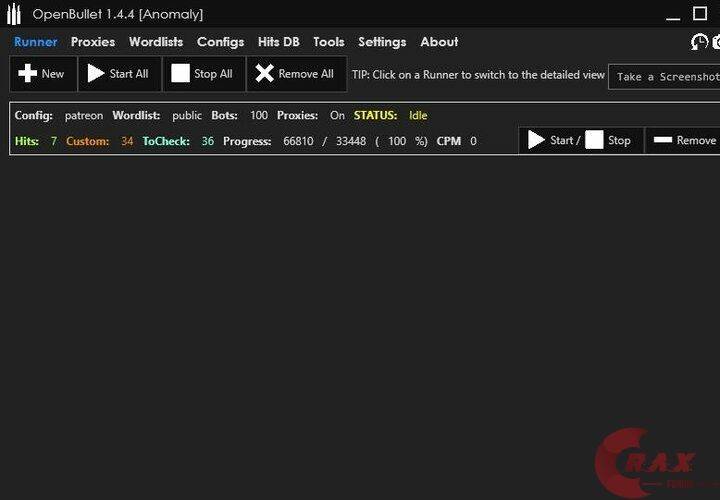Click the Proxies On value
Image resolution: width=720 pixels, height=500 pixels.
click(x=337, y=115)
